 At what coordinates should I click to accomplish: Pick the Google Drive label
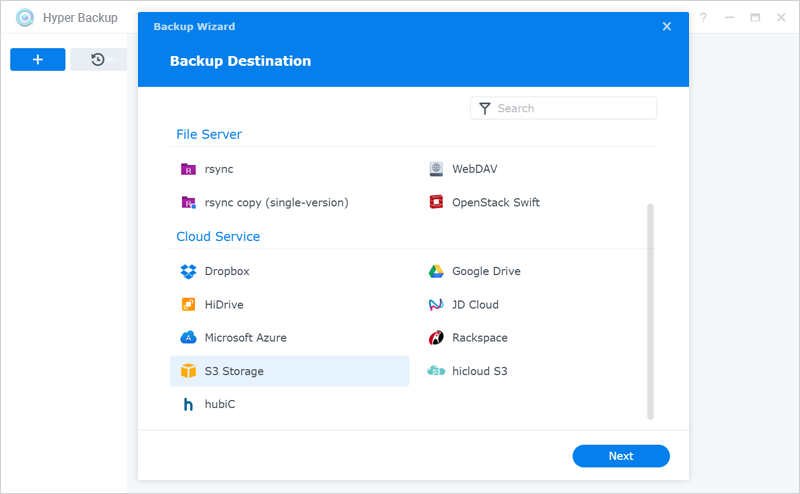[x=486, y=271]
